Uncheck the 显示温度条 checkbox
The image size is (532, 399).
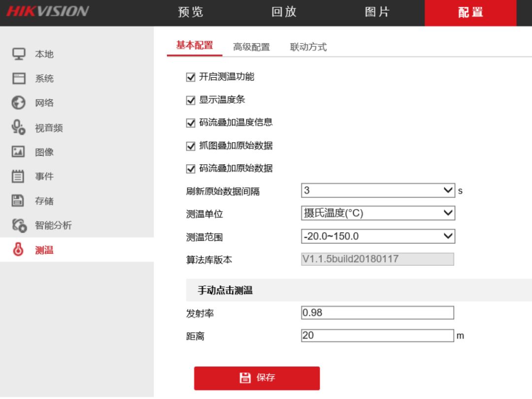coord(191,100)
